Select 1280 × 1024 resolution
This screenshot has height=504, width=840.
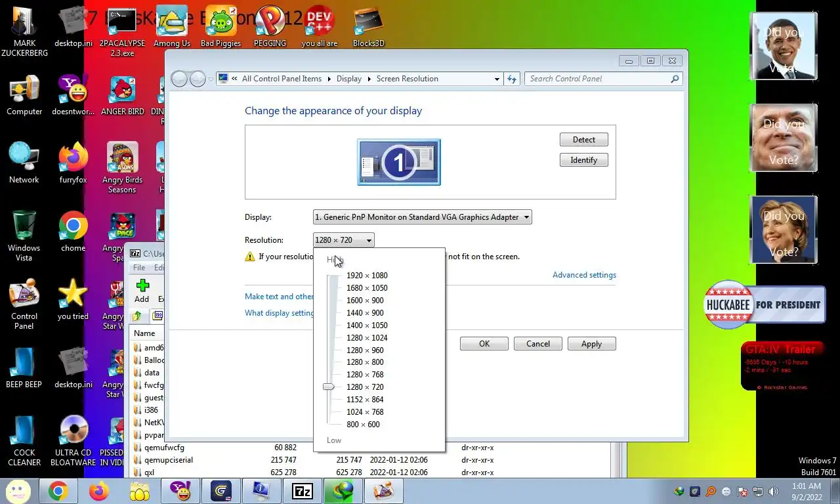(x=367, y=338)
